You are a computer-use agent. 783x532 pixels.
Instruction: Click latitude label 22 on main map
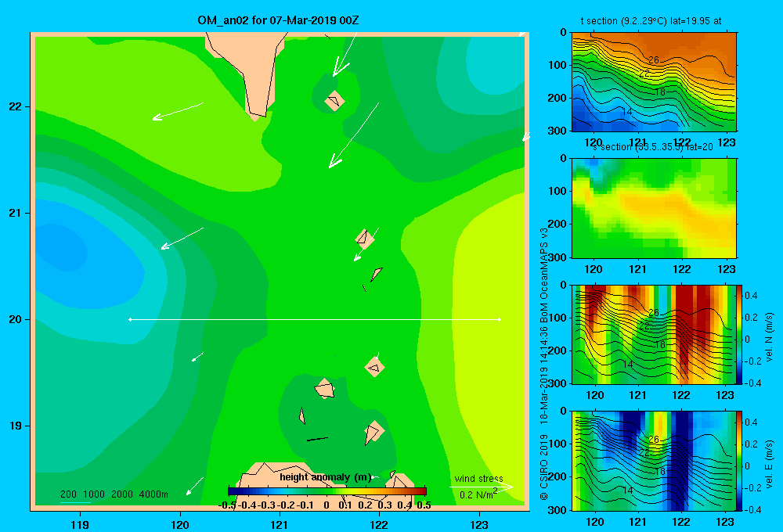click(x=16, y=107)
